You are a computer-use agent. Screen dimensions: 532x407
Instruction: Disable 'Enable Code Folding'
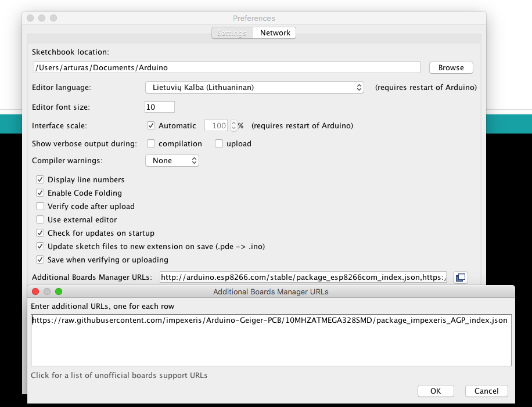pos(39,193)
